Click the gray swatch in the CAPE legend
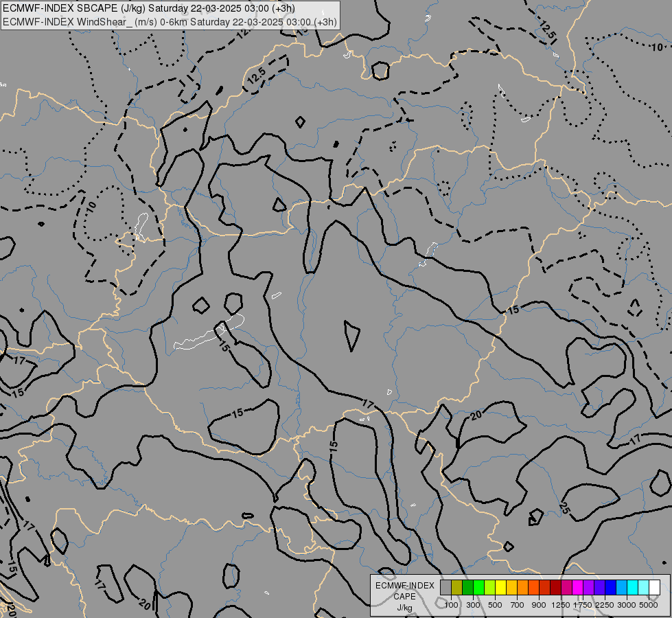The height and width of the screenshot is (618, 672). [445, 588]
